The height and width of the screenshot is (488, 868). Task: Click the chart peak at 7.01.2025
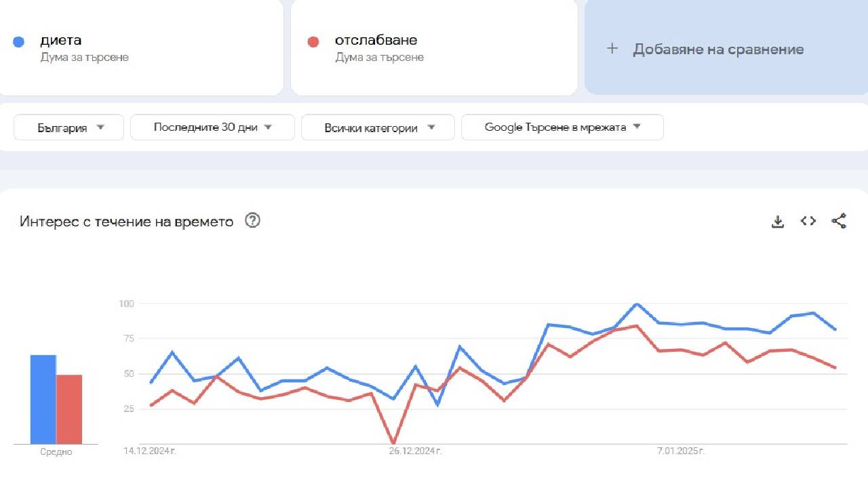coord(636,304)
